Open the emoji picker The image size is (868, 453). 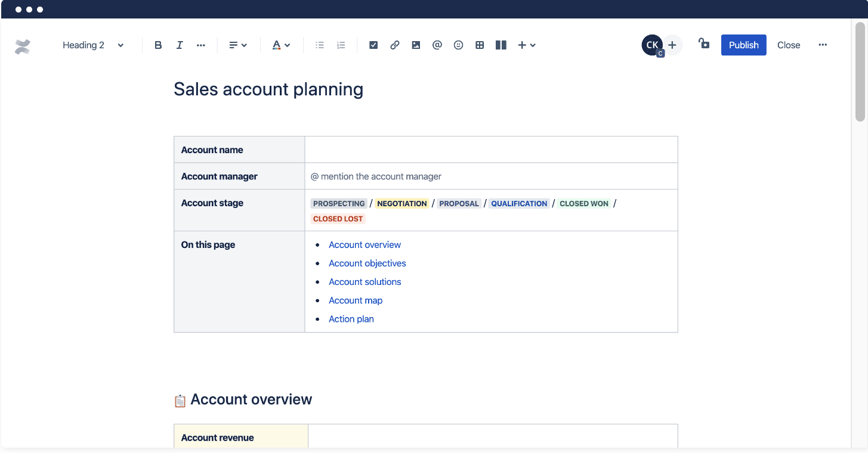pos(458,45)
